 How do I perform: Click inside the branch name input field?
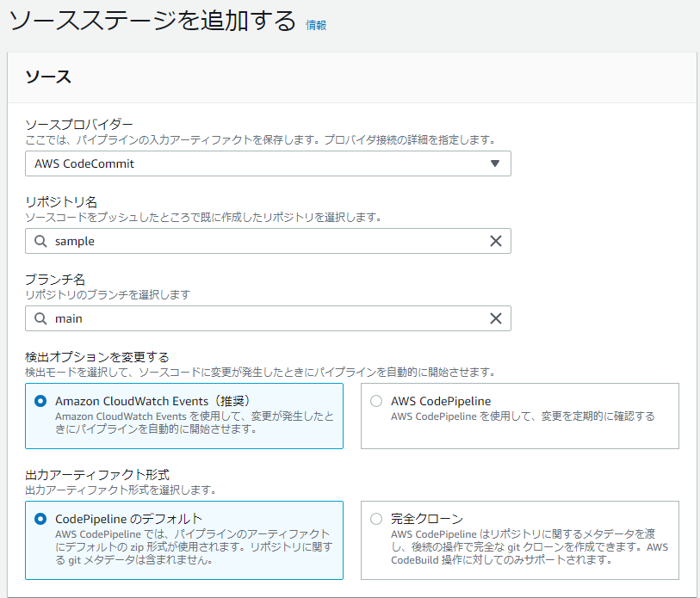click(x=258, y=318)
